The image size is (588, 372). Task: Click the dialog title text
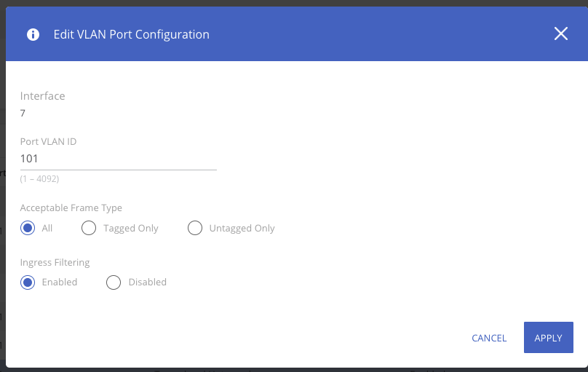coord(131,34)
